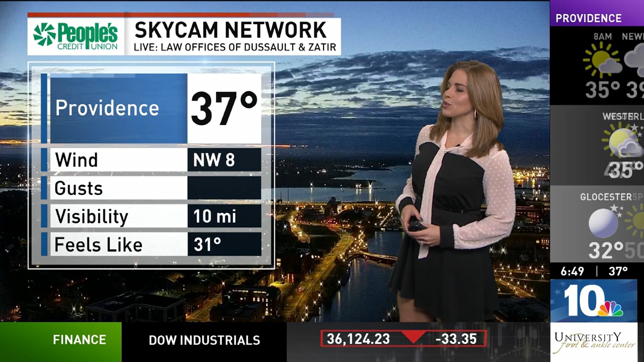This screenshot has height=362, width=644.
Task: Click the 31° feels like value
Action: tap(208, 245)
